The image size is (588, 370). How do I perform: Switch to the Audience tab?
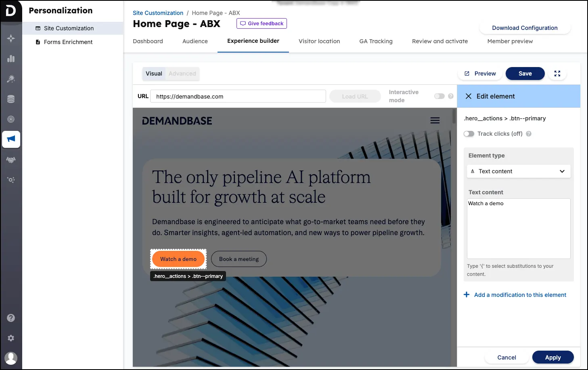coord(195,41)
